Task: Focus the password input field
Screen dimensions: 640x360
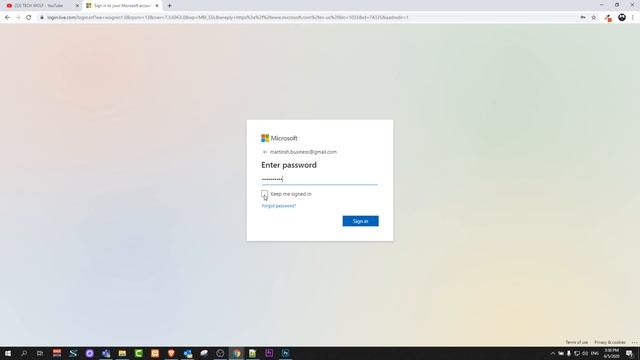Action: (320, 179)
